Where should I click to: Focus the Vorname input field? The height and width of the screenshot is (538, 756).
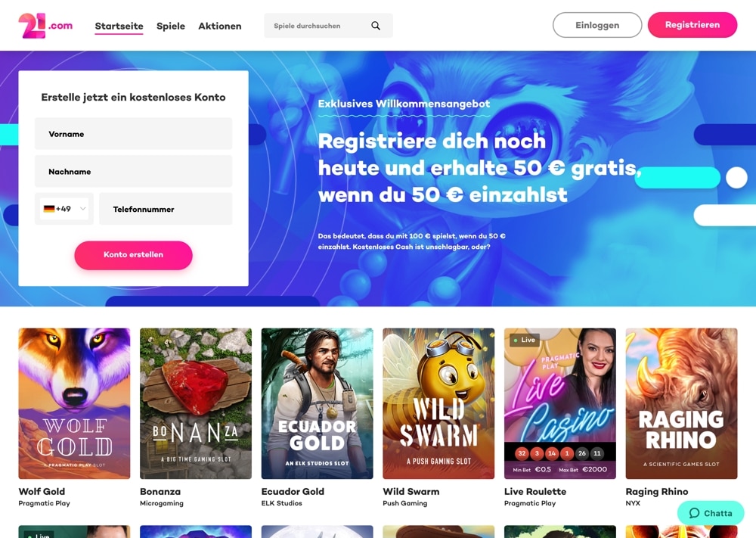click(x=134, y=134)
